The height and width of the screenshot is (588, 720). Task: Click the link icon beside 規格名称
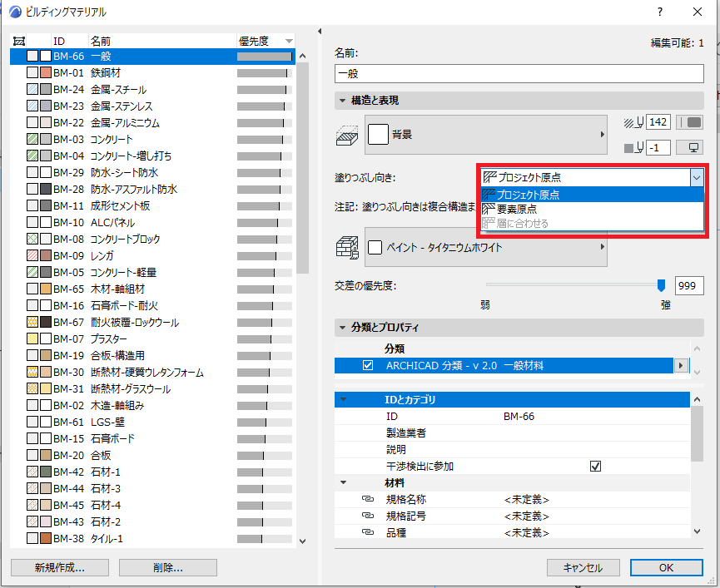point(367,499)
